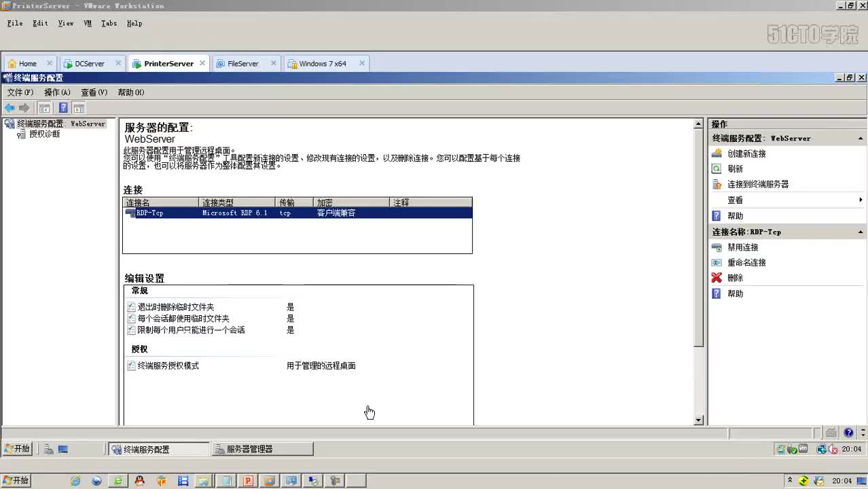
Task: Click the guest 开始 Start button
Action: (x=17, y=449)
